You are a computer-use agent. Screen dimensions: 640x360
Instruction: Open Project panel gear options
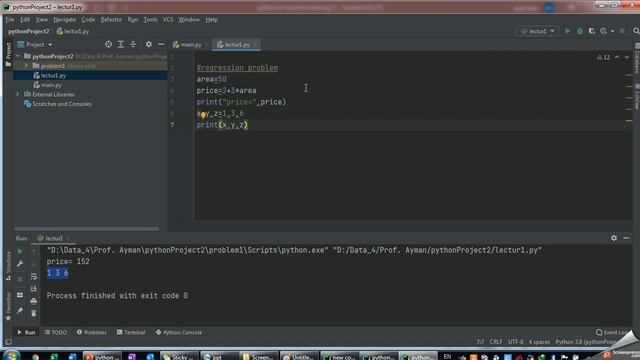click(149, 44)
